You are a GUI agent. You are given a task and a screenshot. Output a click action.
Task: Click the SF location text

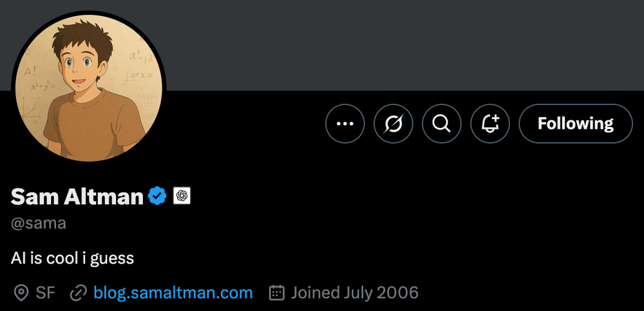click(x=45, y=293)
